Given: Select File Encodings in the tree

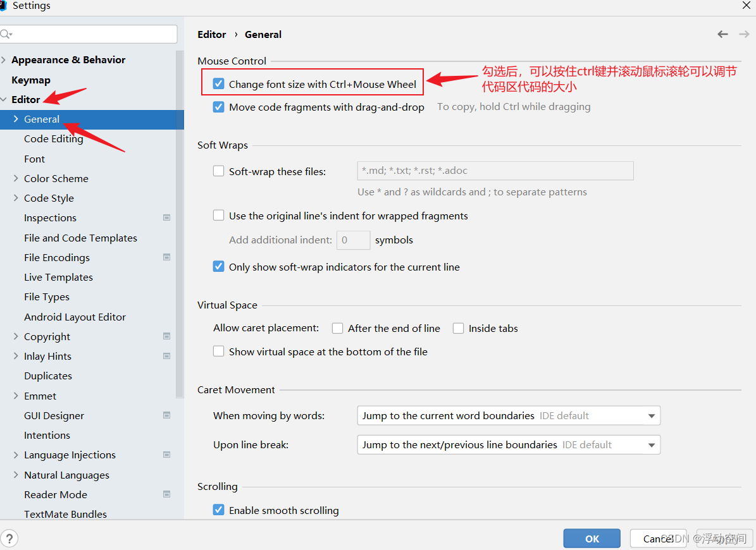Looking at the screenshot, I should pos(57,258).
